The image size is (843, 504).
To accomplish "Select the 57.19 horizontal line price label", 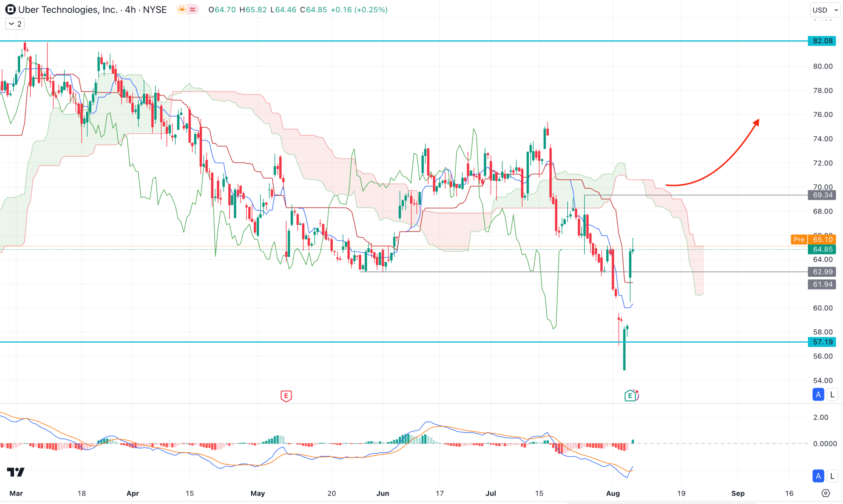I will coord(822,342).
